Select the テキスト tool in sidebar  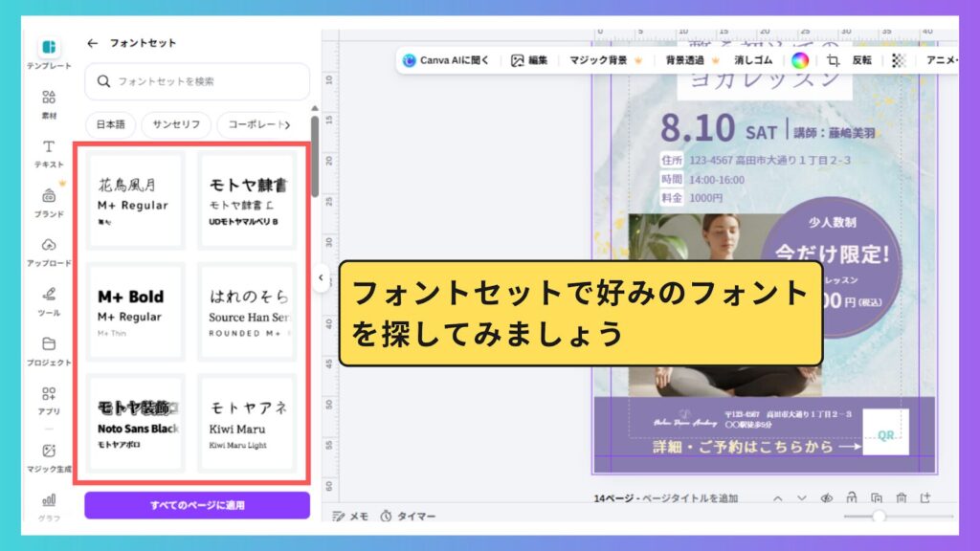click(x=49, y=152)
